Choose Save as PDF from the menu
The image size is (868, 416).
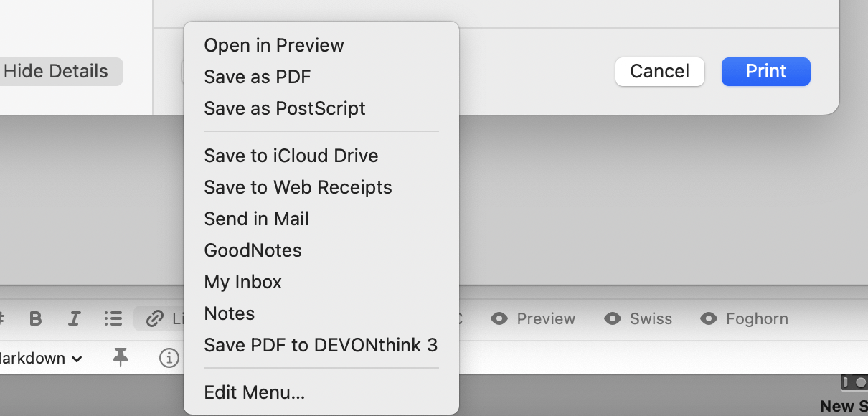click(258, 76)
